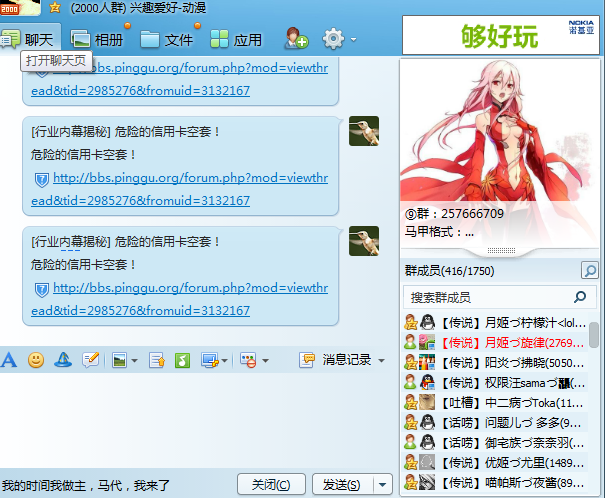
Task: Open 消息记录 message history
Action: coord(335,360)
